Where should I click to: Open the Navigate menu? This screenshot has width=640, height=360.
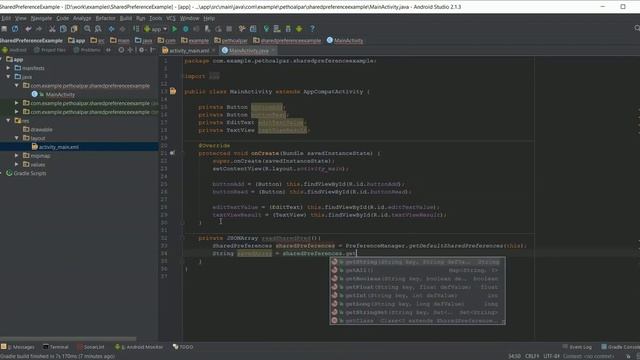41,18
